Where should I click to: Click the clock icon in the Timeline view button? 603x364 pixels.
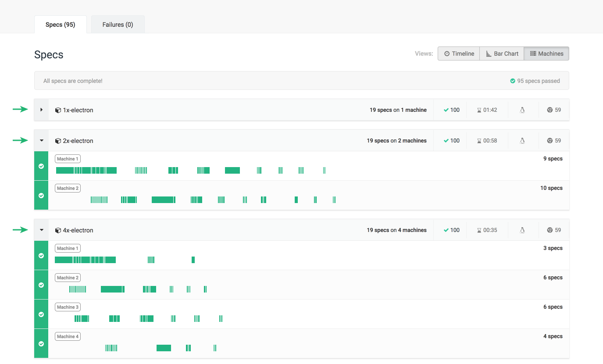click(446, 53)
